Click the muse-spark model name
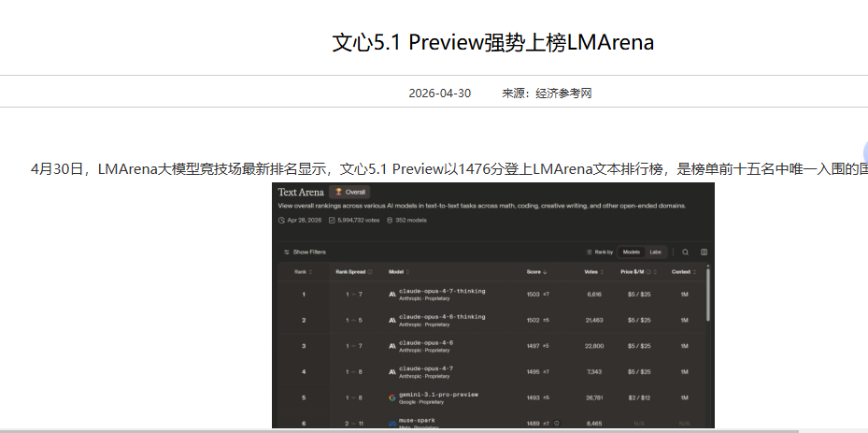Viewport: 868px width, 433px height. click(417, 421)
